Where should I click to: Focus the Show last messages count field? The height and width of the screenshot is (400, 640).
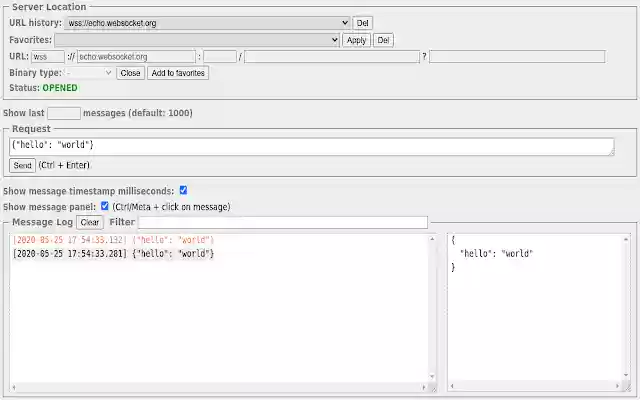pyautogui.click(x=64, y=113)
